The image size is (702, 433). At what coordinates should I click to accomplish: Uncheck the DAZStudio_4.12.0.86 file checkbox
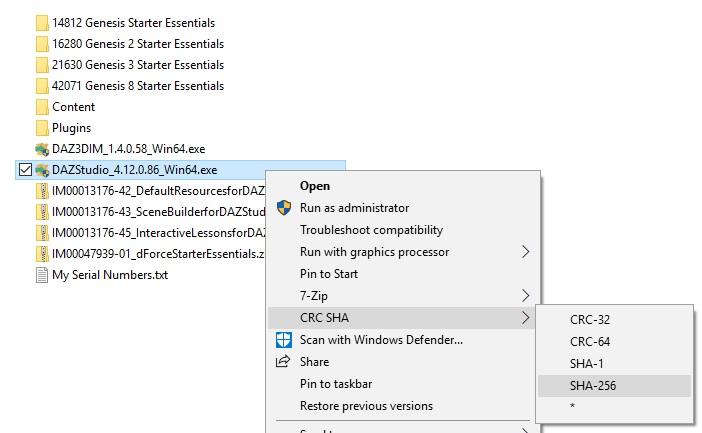(x=25, y=170)
